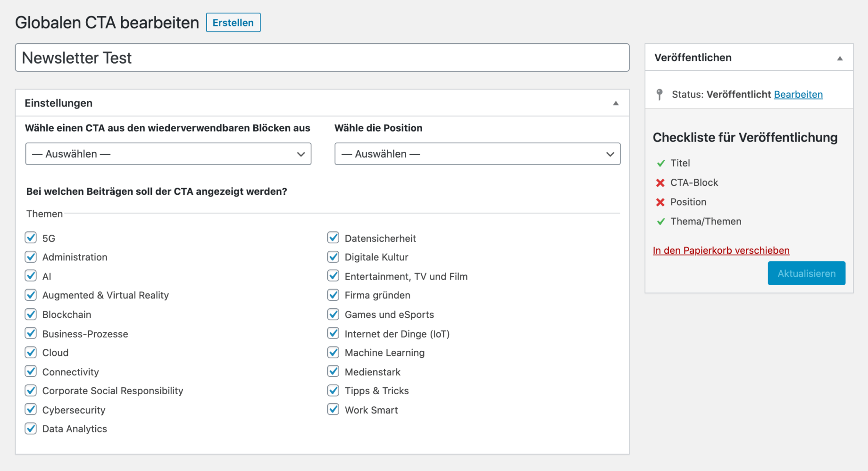
Task: Toggle the Cybersecurity checkbox
Action: coord(31,409)
